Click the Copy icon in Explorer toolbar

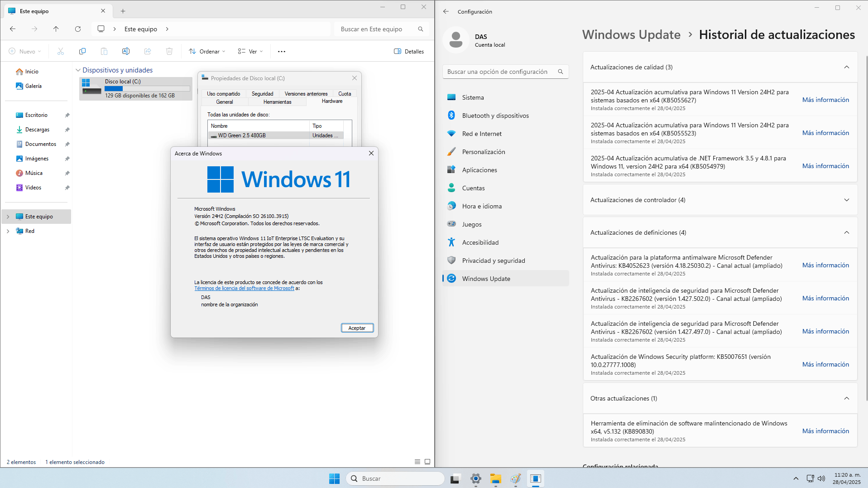pyautogui.click(x=82, y=51)
